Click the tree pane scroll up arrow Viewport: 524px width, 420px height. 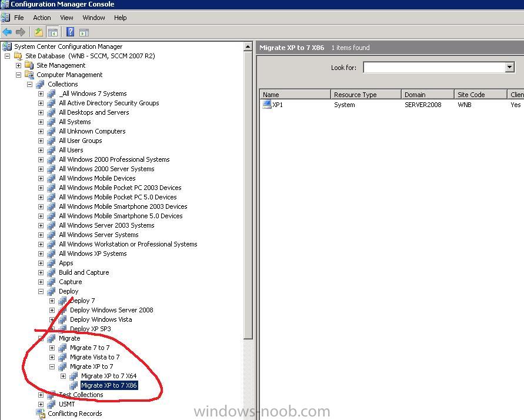[248, 46]
